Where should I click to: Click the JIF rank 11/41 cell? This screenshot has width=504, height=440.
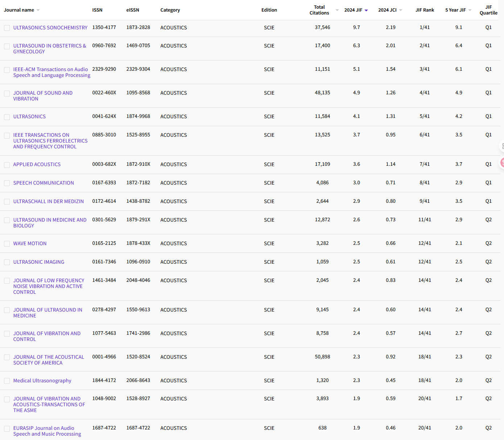[425, 219]
